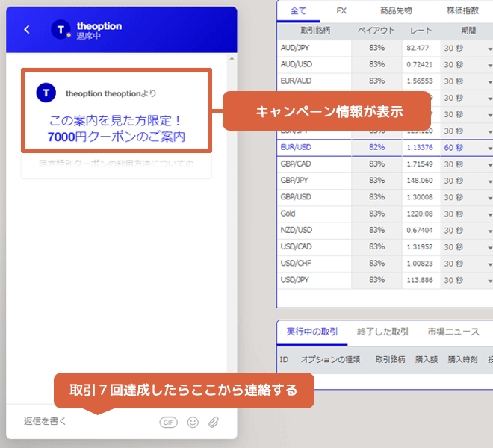This screenshot has height=448, width=493.
Task: Click the theoption name in chat header
Action: [x=99, y=26]
